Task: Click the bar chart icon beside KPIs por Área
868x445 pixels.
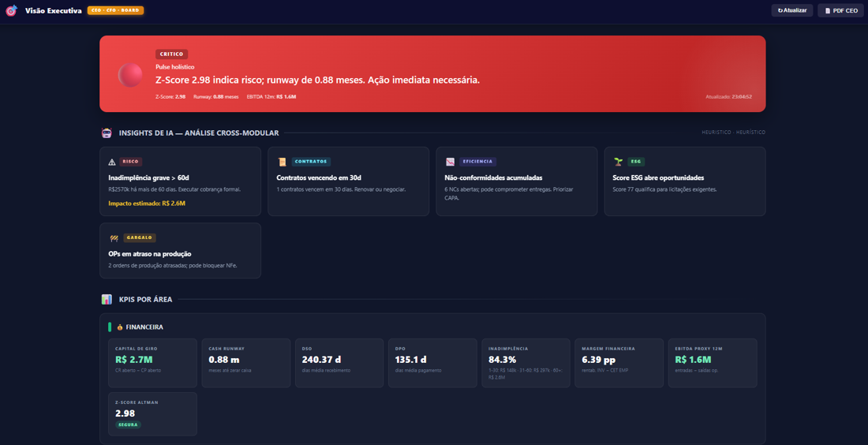Action: [107, 300]
